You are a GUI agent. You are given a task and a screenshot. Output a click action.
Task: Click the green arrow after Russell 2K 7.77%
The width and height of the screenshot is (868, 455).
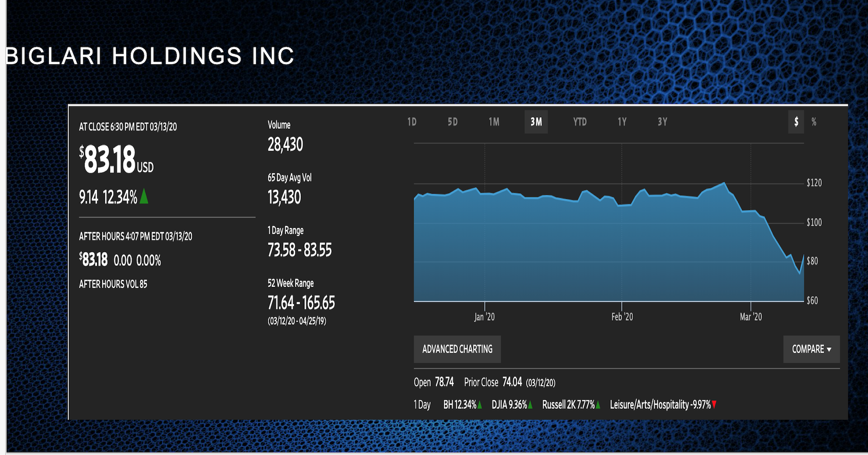tap(598, 405)
